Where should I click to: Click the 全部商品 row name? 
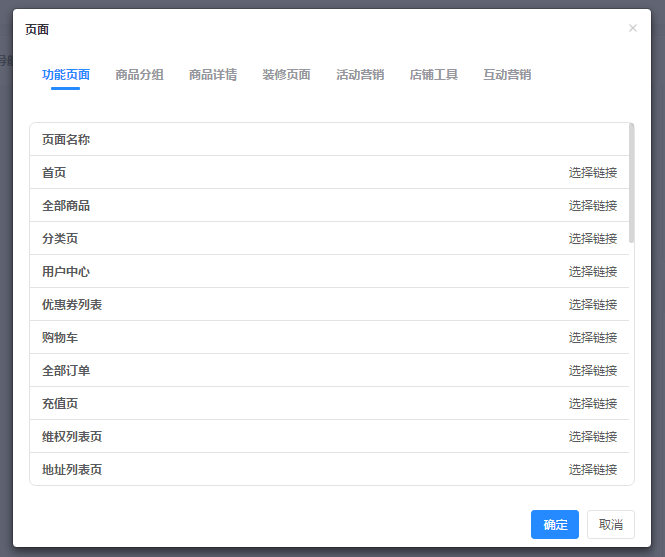click(66, 206)
